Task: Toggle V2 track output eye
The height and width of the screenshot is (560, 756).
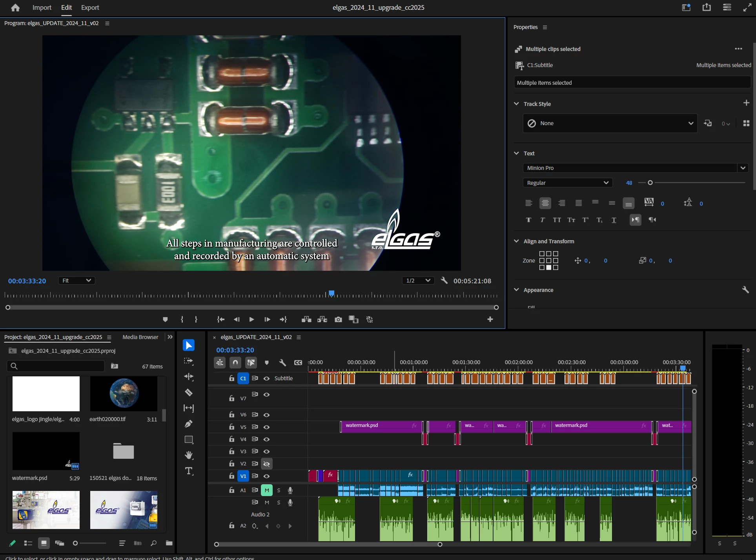Action: (267, 464)
